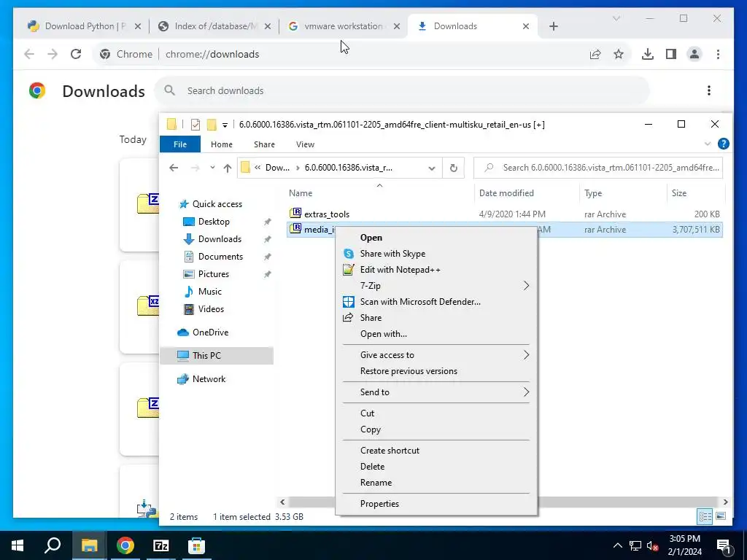Expand the Give access to submenu
This screenshot has height=560, width=747.
436,355
